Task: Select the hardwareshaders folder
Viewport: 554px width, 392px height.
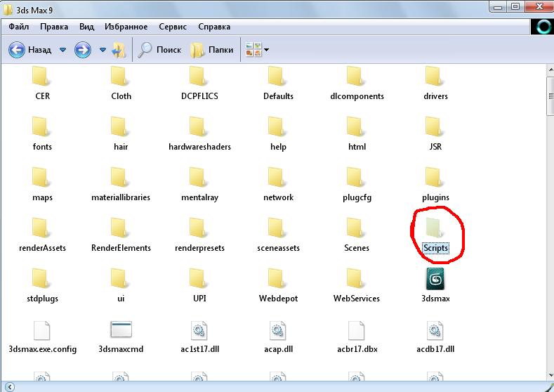Action: point(199,134)
